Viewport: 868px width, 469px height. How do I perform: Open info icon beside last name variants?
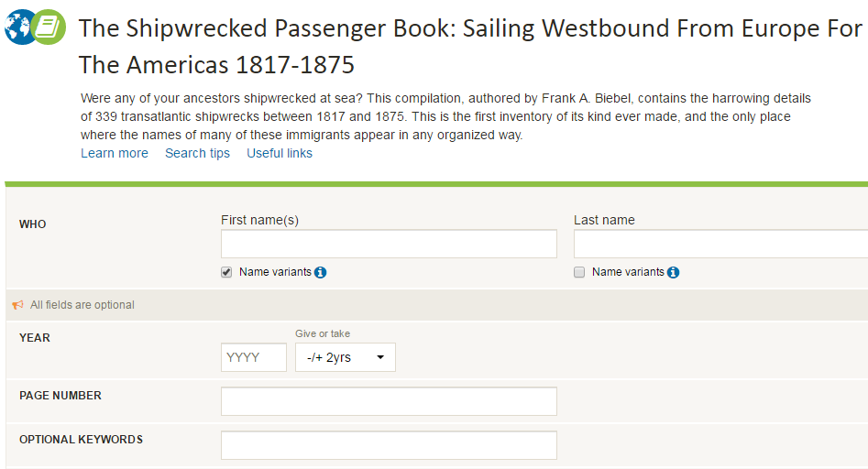click(674, 272)
